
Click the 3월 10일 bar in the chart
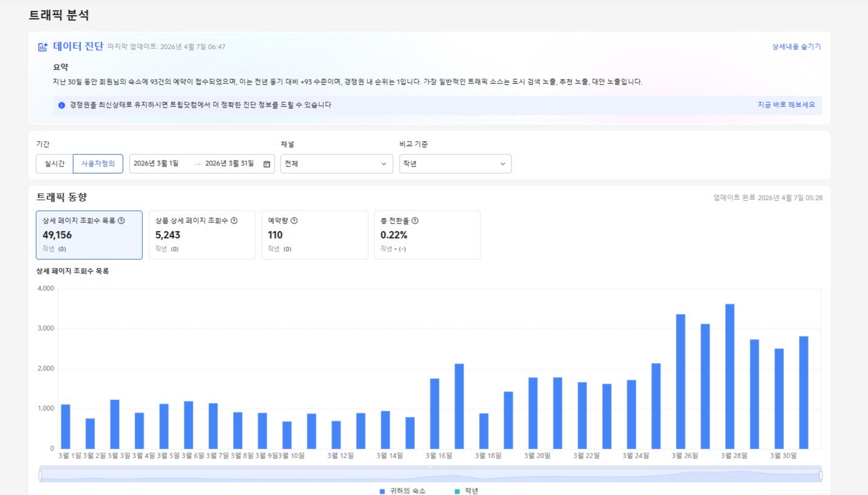[287, 435]
